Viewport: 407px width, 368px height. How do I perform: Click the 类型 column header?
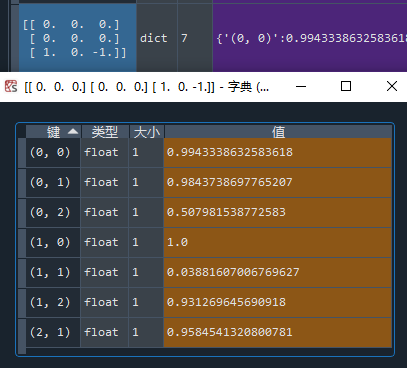(105, 132)
